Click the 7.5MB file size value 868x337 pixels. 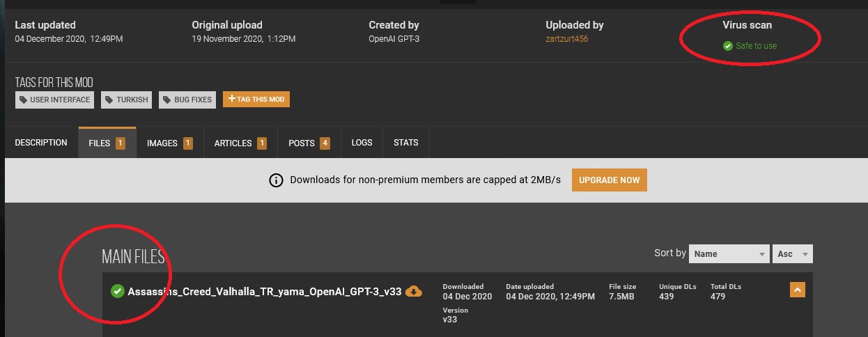[x=622, y=297]
